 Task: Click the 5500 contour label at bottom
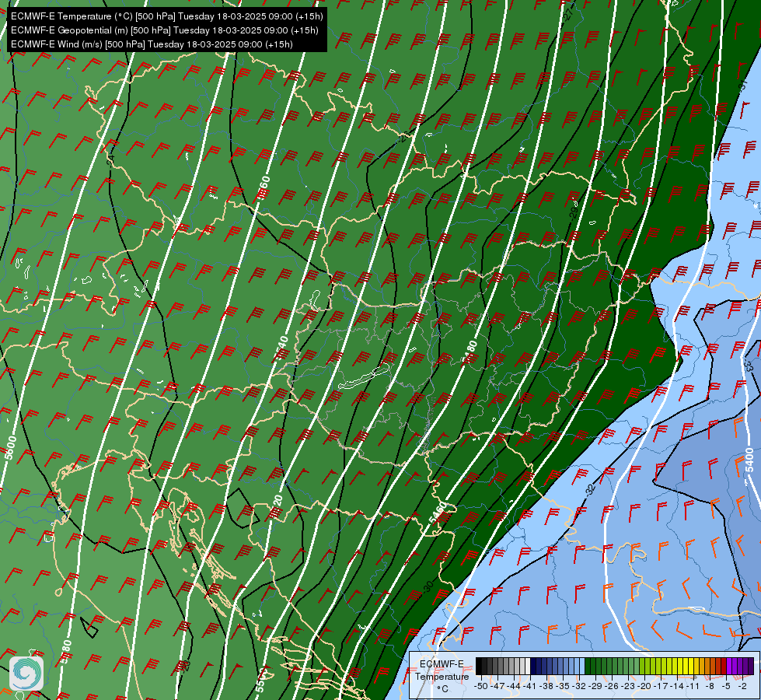tap(261, 681)
